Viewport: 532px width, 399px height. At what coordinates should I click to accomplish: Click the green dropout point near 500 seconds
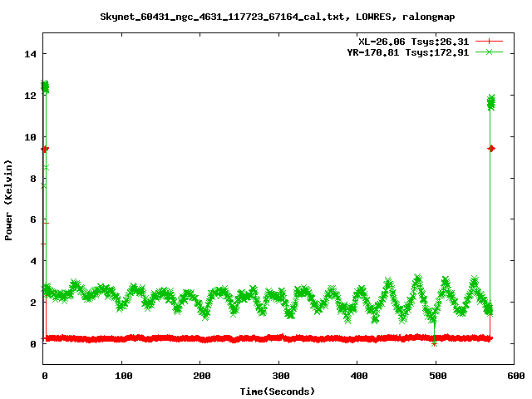coord(434,344)
